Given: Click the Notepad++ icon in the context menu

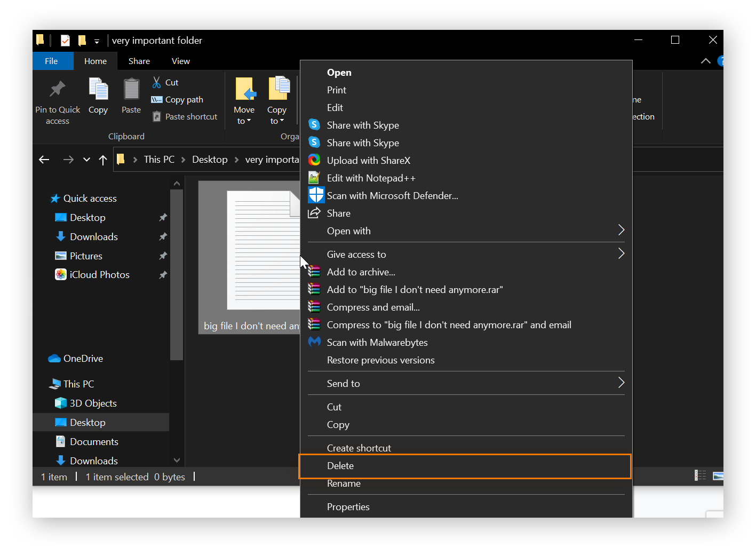Looking at the screenshot, I should 315,177.
